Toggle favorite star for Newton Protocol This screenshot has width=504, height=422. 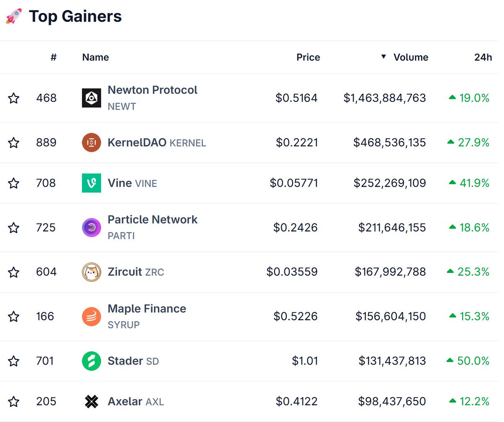pos(14,98)
